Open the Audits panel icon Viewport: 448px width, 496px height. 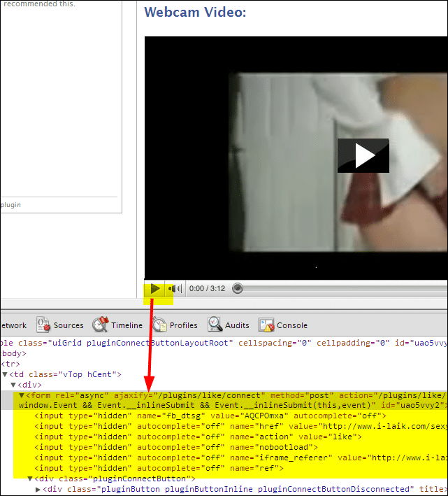[x=215, y=325]
